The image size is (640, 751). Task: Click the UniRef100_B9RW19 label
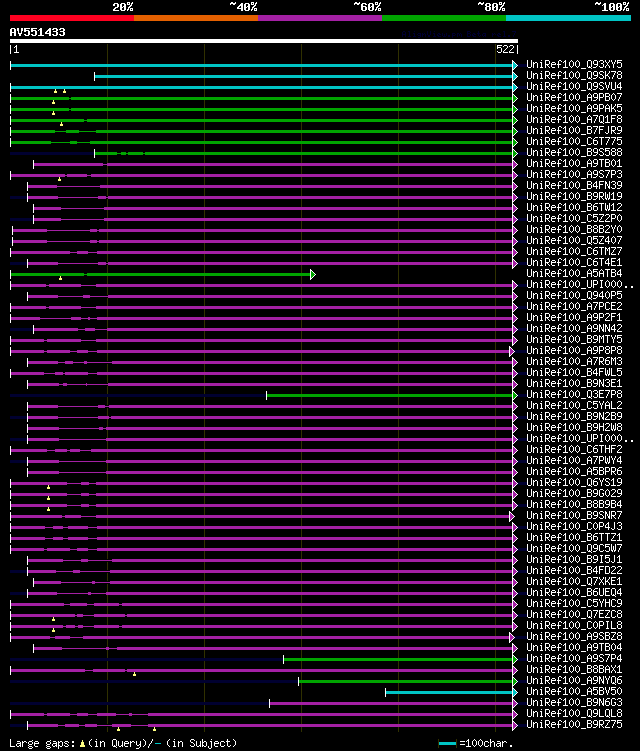tap(574, 196)
